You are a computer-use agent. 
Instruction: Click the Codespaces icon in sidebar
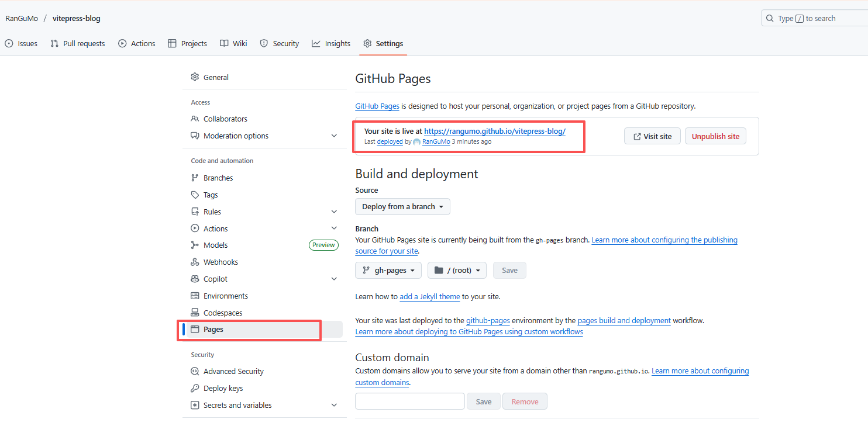point(195,313)
